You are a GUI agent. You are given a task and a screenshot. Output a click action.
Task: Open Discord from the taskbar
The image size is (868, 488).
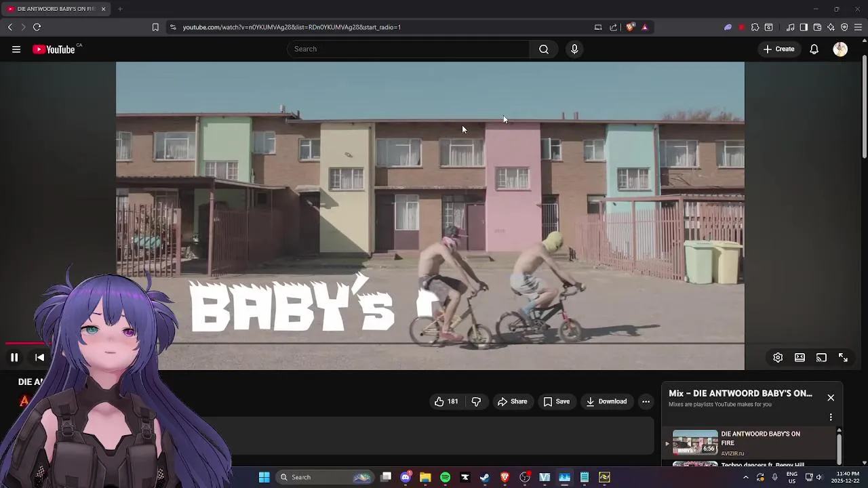[x=406, y=477]
